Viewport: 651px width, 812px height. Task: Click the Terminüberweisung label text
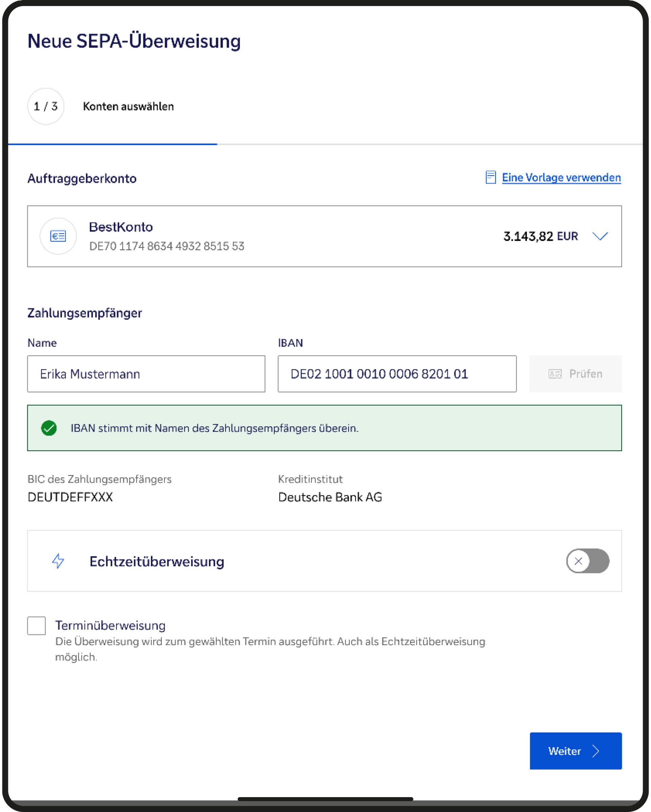point(111,626)
